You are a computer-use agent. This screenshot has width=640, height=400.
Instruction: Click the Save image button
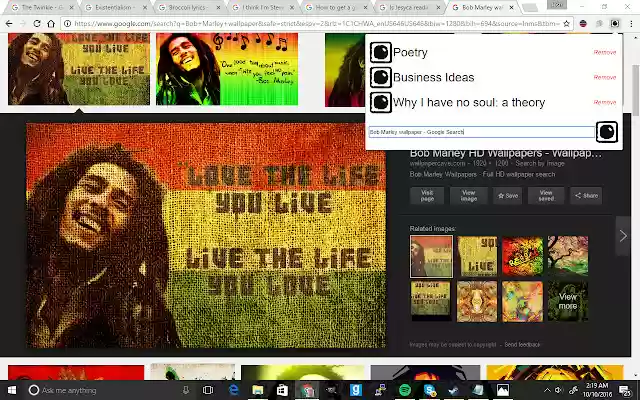pos(508,196)
